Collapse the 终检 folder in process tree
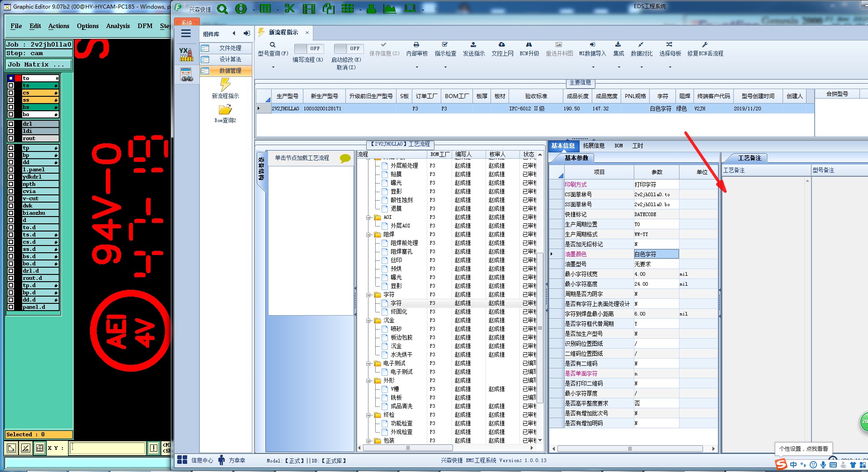The image size is (868, 472). (368, 415)
